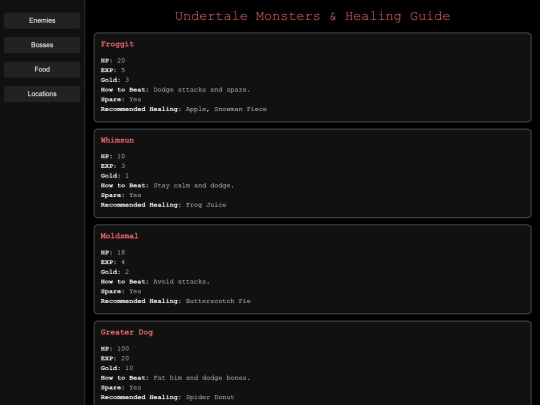
Task: Select the Food sidebar button
Action: tap(42, 69)
